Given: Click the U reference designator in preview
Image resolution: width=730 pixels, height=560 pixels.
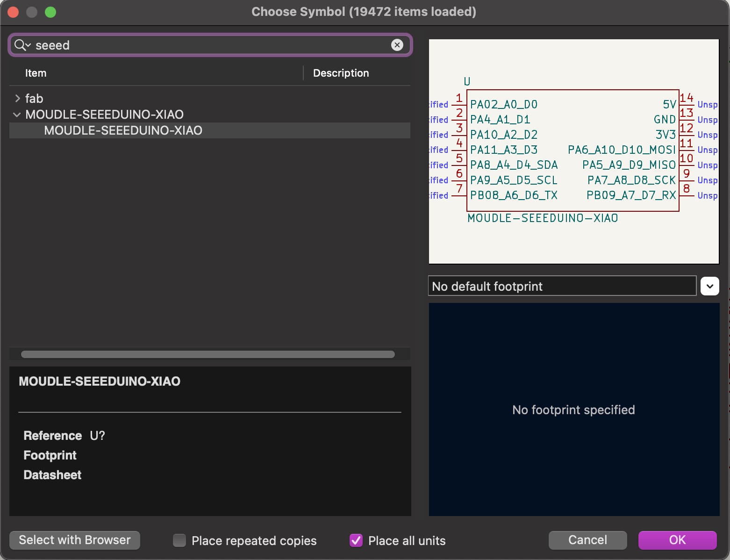Looking at the screenshot, I should tap(467, 81).
